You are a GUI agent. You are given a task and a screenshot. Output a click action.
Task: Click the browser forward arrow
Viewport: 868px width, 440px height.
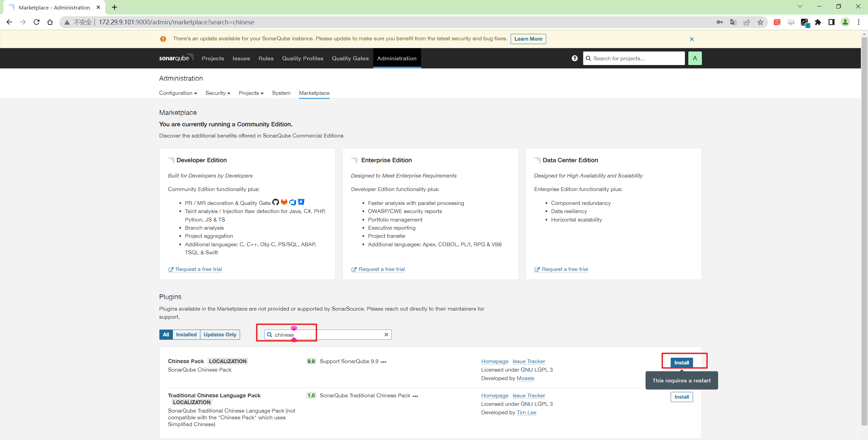[x=23, y=22]
